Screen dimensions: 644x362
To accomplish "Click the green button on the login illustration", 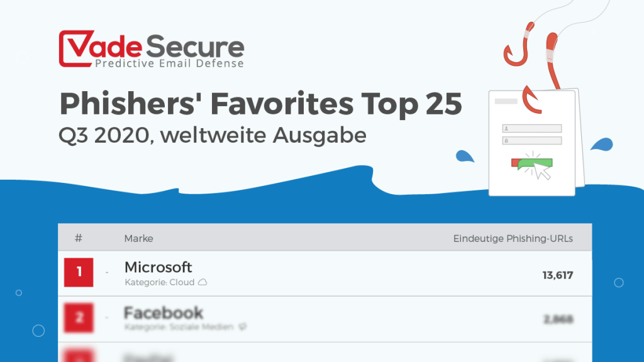I will point(535,163).
